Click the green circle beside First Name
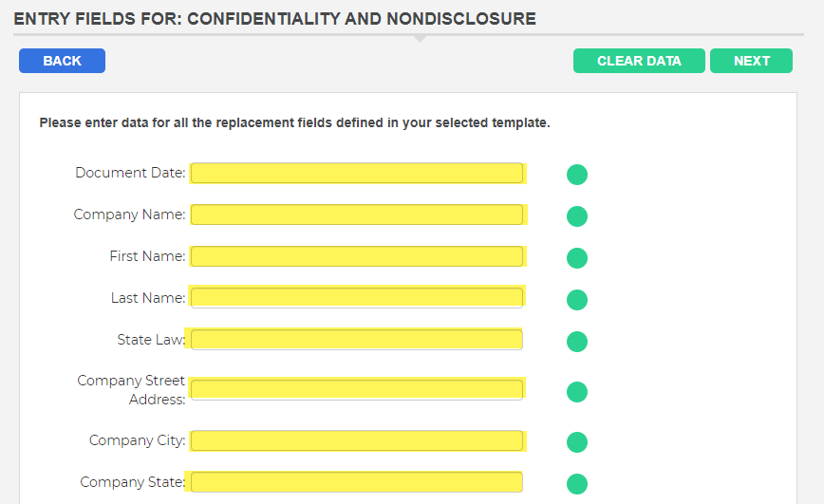Image resolution: width=824 pixels, height=504 pixels. tap(577, 258)
